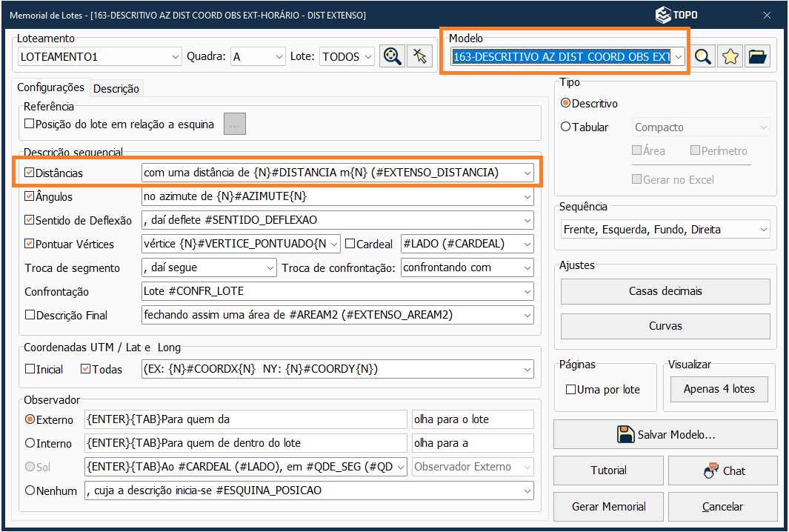Uncheck the Distâncias checkbox
The height and width of the screenshot is (532, 789).
[x=30, y=173]
